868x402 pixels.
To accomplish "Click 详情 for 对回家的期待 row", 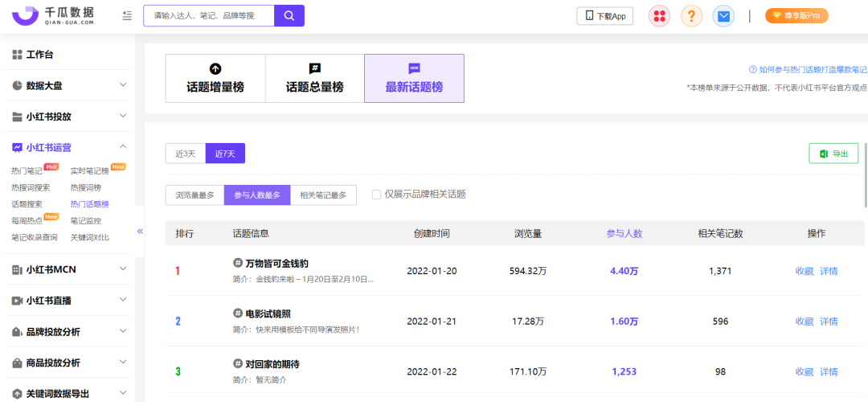I will pyautogui.click(x=829, y=371).
